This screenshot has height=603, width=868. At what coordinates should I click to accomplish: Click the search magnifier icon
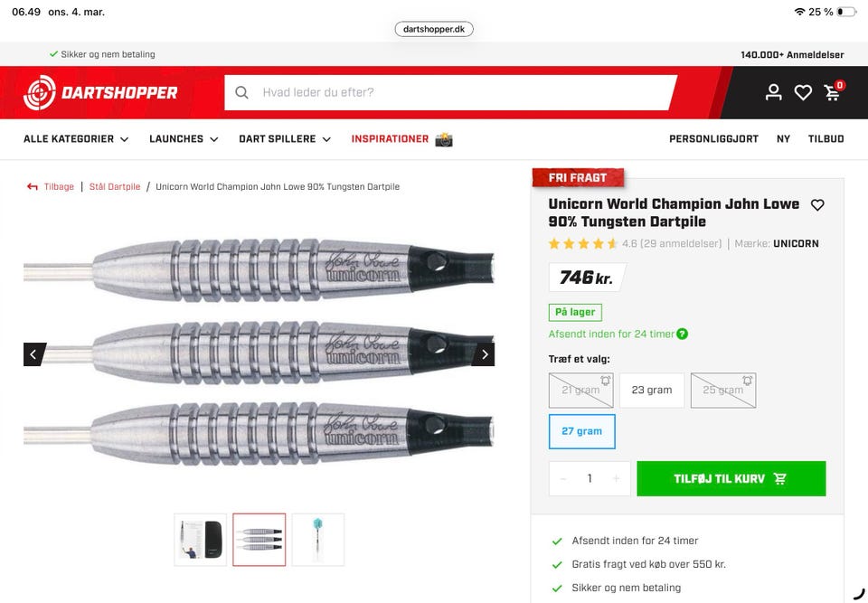pos(242,92)
